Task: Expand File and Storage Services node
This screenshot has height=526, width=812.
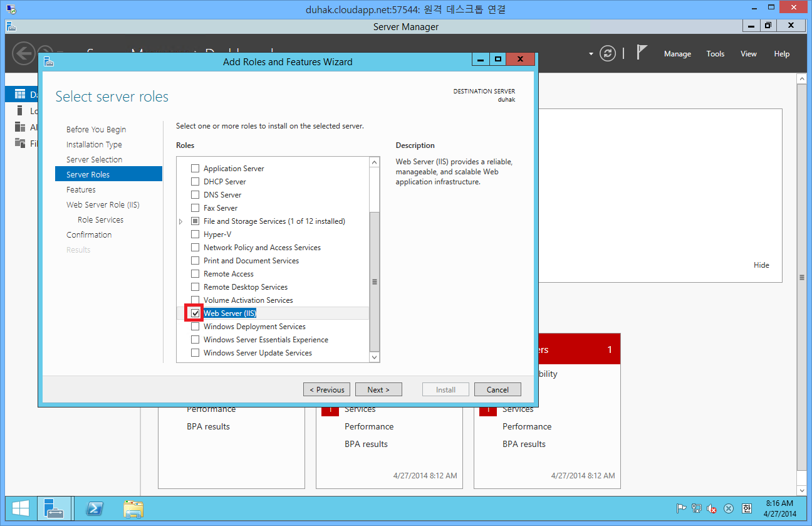Action: [x=181, y=221]
